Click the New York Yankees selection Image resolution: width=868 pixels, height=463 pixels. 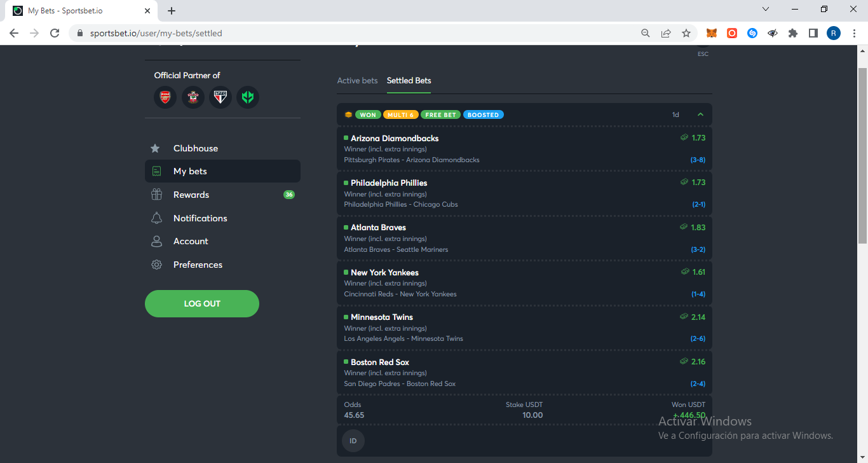(x=524, y=283)
